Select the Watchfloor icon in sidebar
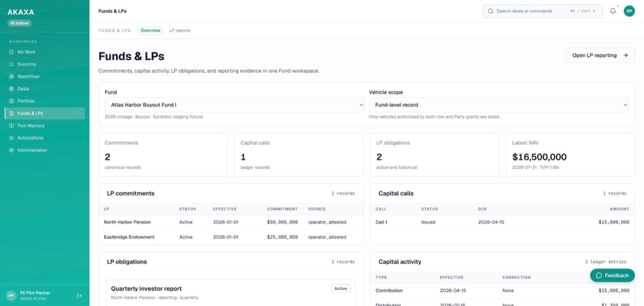644x306 pixels. tap(12, 77)
